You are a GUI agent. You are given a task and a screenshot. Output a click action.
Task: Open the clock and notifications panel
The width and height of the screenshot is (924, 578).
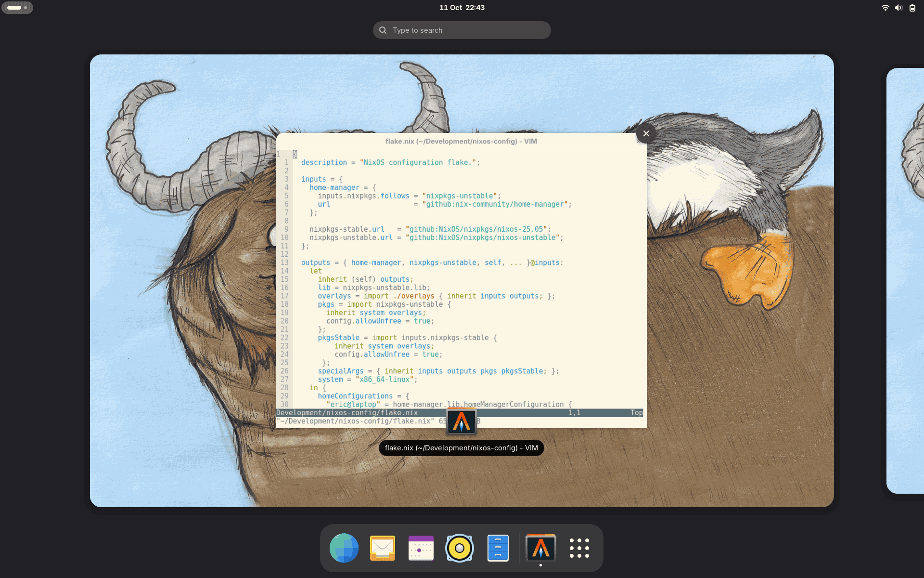coord(462,8)
